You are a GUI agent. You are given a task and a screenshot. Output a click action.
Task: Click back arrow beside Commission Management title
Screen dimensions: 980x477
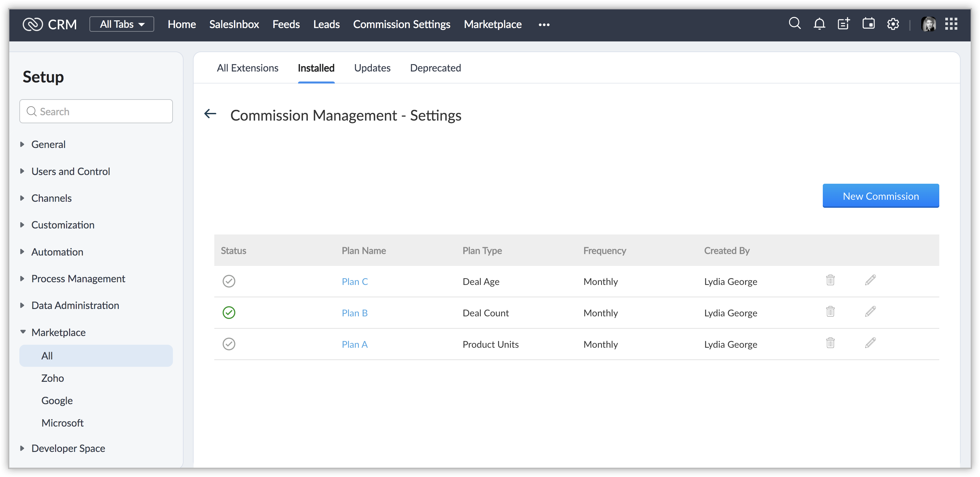[x=210, y=114]
